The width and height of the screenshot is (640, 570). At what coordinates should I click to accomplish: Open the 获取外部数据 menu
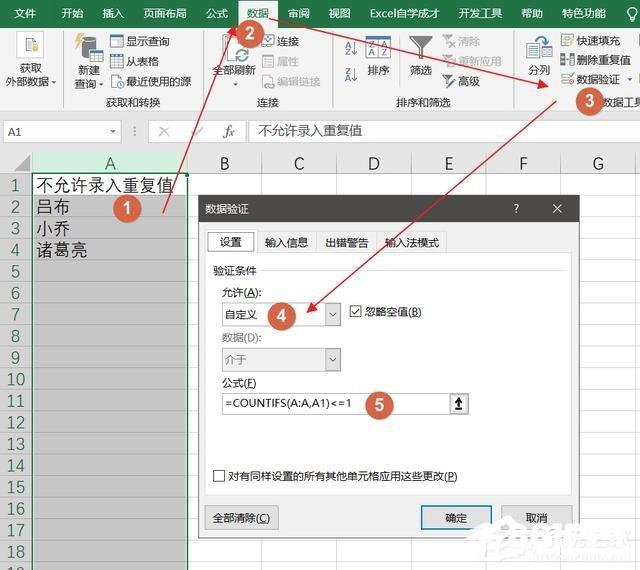point(31,60)
